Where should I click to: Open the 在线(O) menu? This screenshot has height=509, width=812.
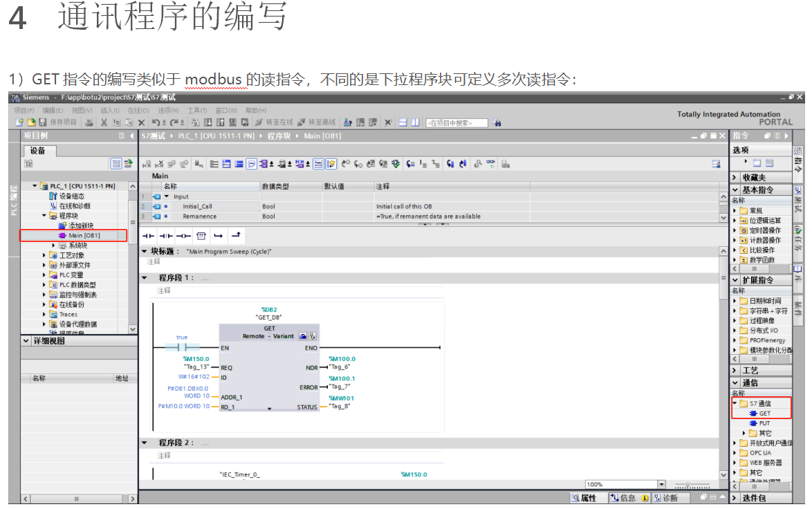138,110
